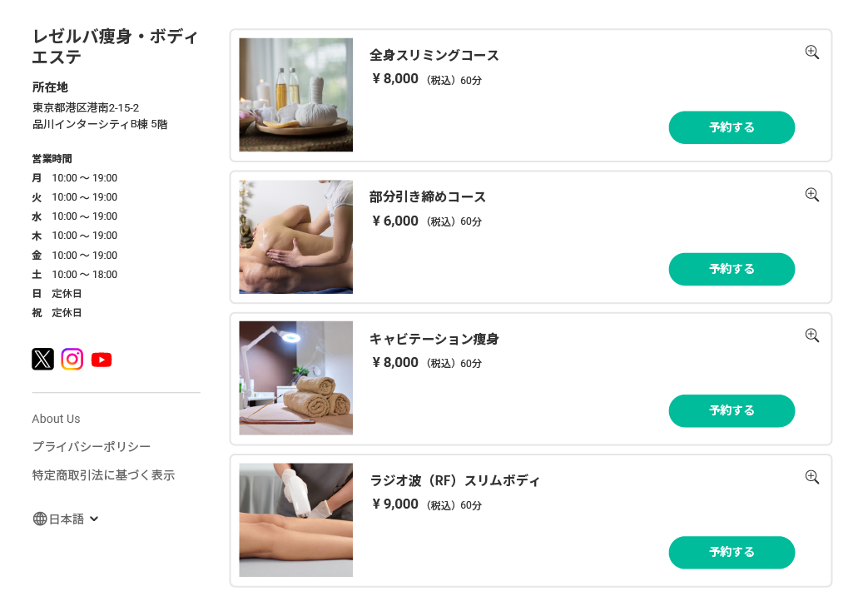Go to プライバシーポリシー page
Screen dimensions: 863x616
(x=92, y=447)
